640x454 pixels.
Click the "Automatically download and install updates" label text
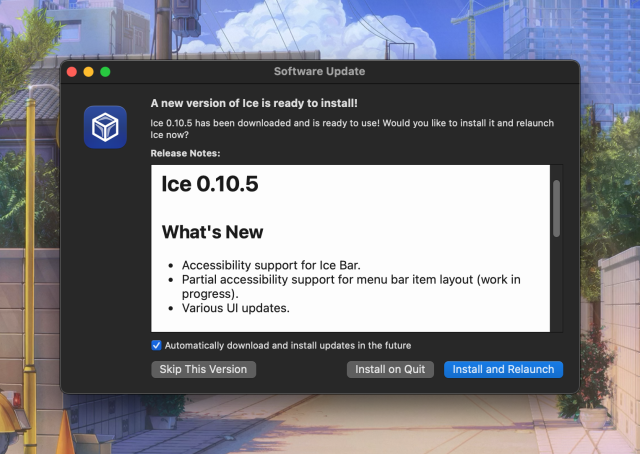(x=288, y=345)
